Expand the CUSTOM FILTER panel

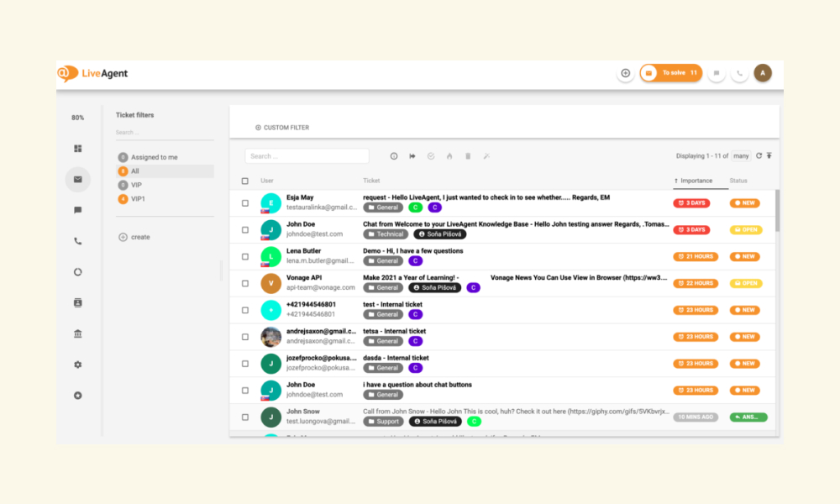click(x=282, y=128)
